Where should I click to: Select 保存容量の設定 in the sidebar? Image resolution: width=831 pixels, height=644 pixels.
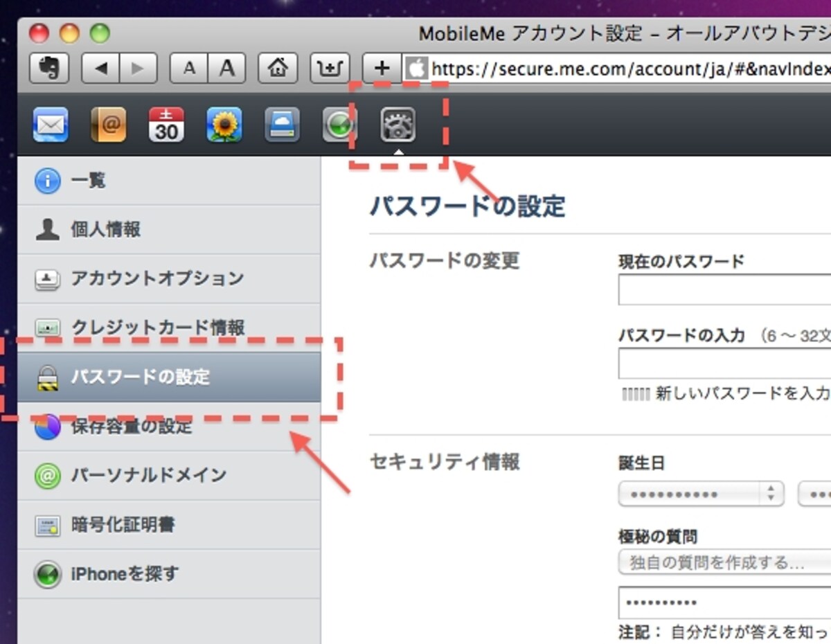tap(169, 426)
